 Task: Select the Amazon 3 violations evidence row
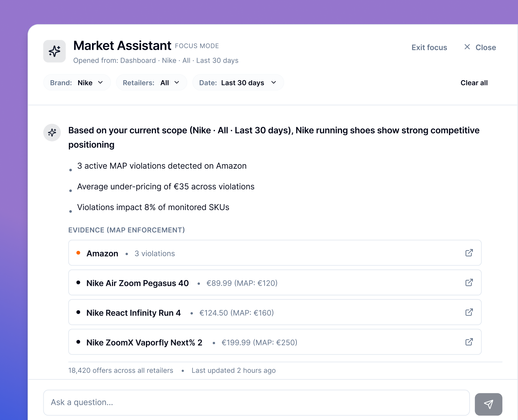pos(275,253)
